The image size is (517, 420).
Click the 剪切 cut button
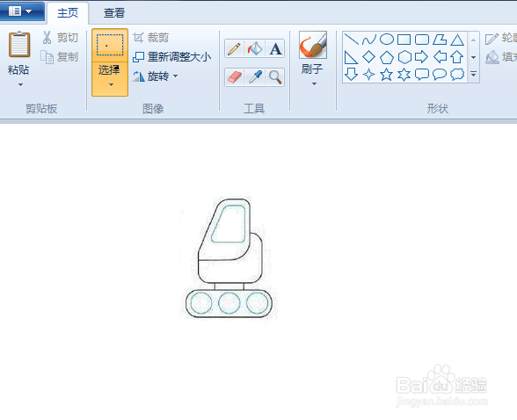[x=61, y=38]
